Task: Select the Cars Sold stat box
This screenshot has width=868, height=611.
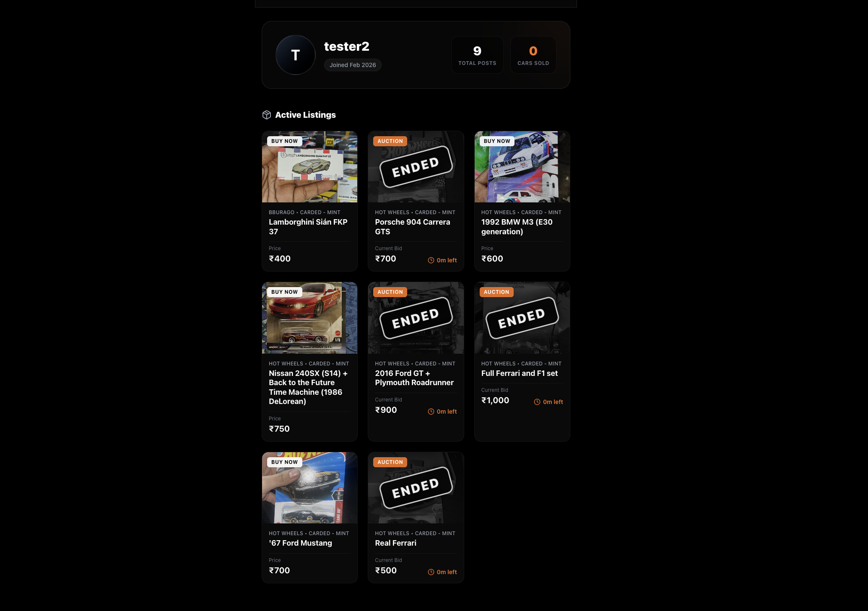Action: (533, 55)
